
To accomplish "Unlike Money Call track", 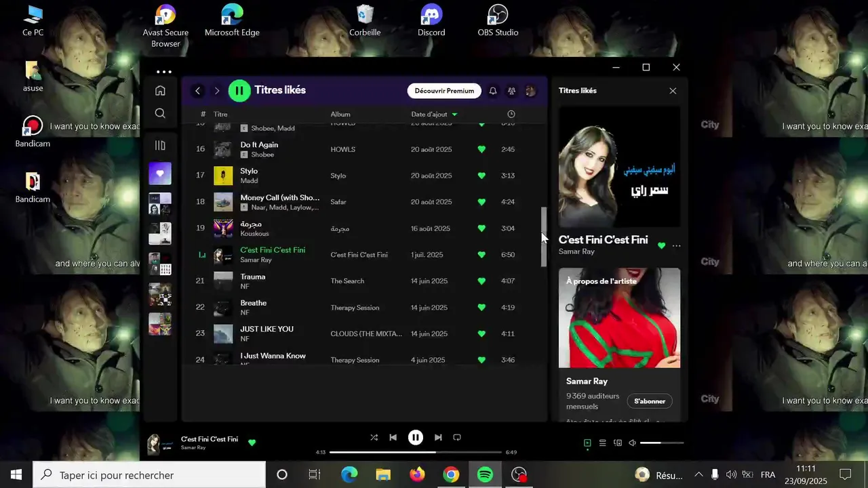I will pos(481,202).
